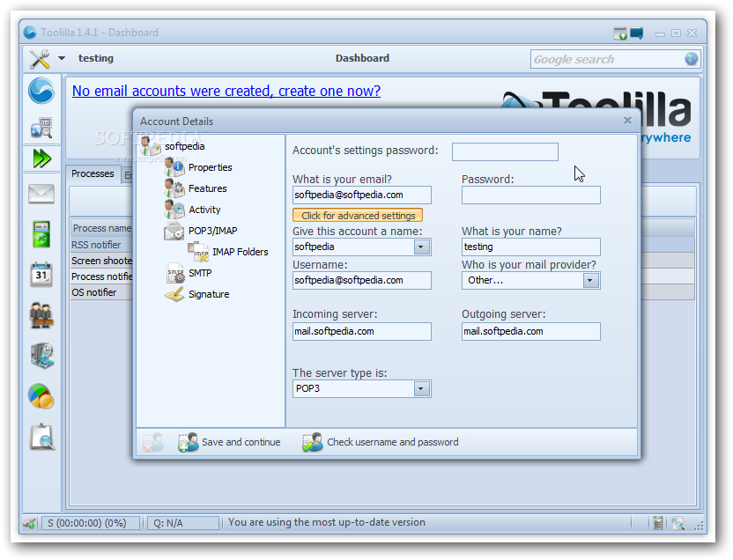
Task: Open Properties in account tree
Action: click(210, 167)
